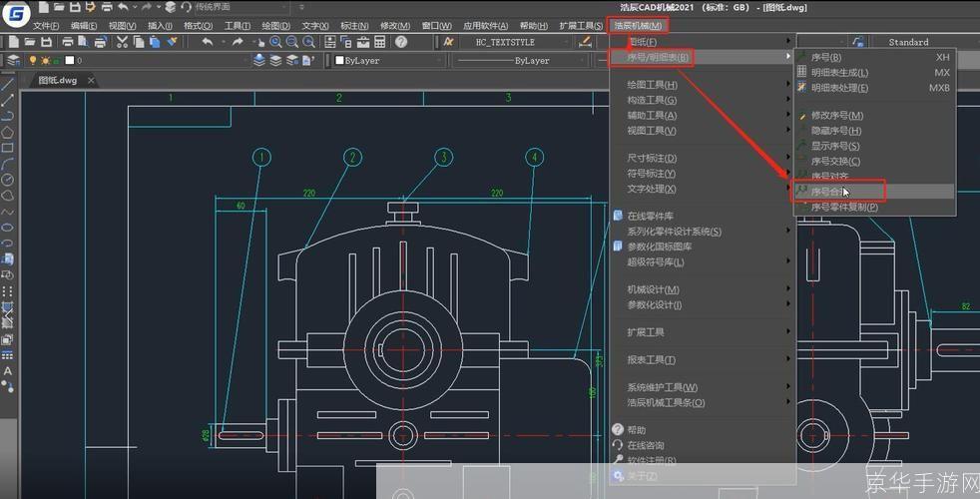
Task: Open the workspace dropdown in title bar
Action: coord(242,7)
